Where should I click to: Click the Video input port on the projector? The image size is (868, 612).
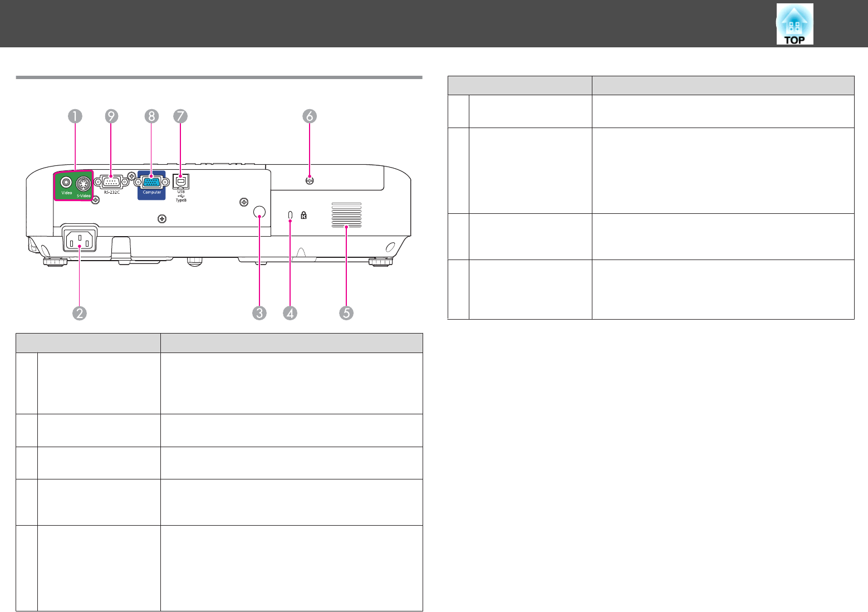pyautogui.click(x=66, y=182)
